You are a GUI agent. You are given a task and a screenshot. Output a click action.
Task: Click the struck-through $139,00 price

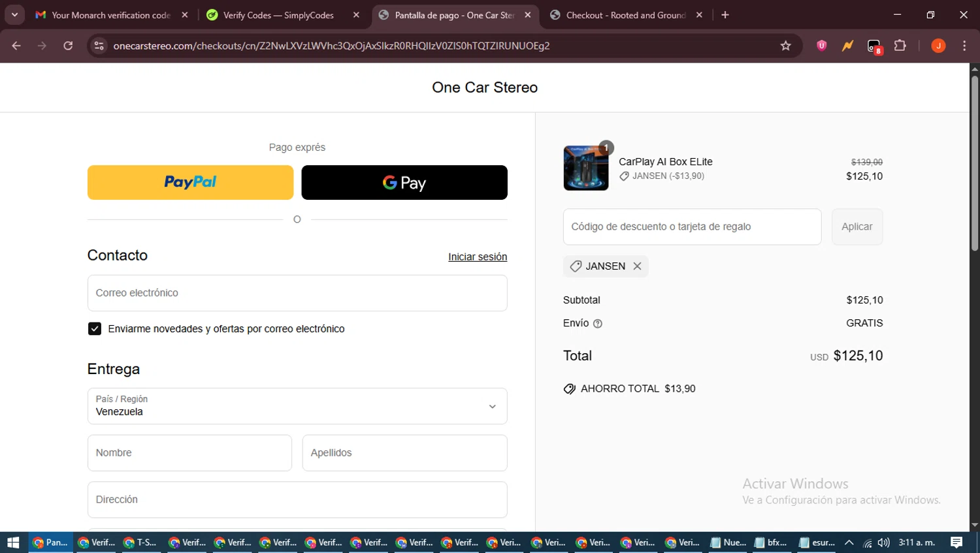click(x=866, y=162)
